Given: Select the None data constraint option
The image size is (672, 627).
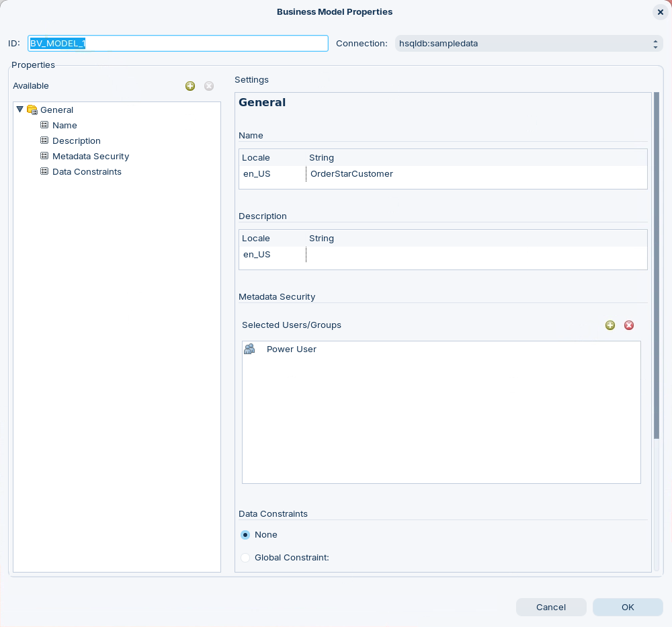Looking at the screenshot, I should tap(245, 535).
